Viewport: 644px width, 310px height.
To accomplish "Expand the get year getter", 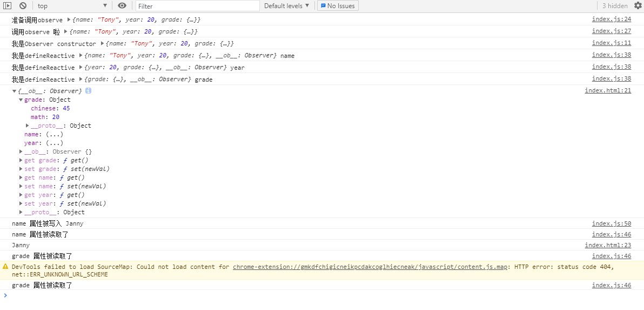I will click(x=21, y=195).
